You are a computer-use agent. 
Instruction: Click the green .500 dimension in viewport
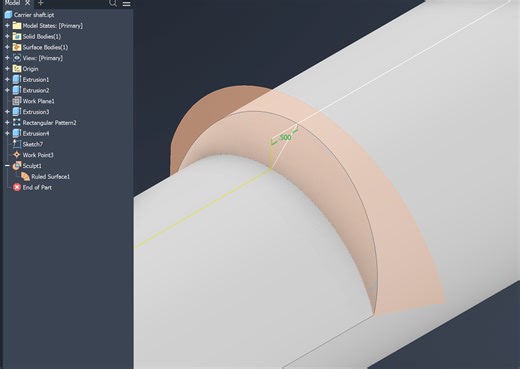285,137
